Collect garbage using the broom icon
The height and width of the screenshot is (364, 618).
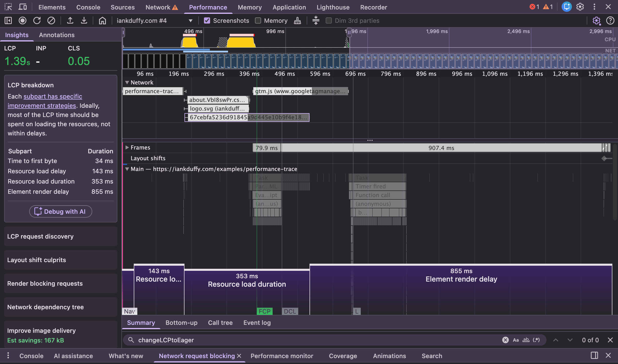point(297,20)
